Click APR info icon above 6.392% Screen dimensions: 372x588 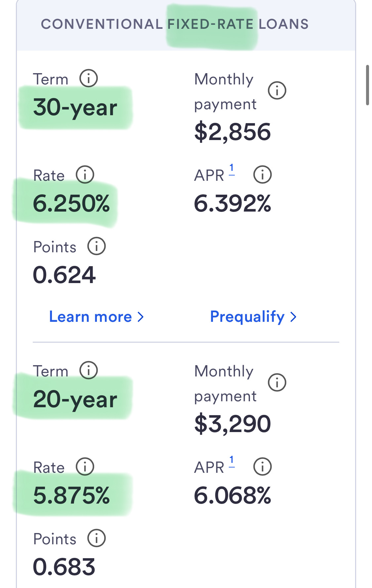click(262, 174)
